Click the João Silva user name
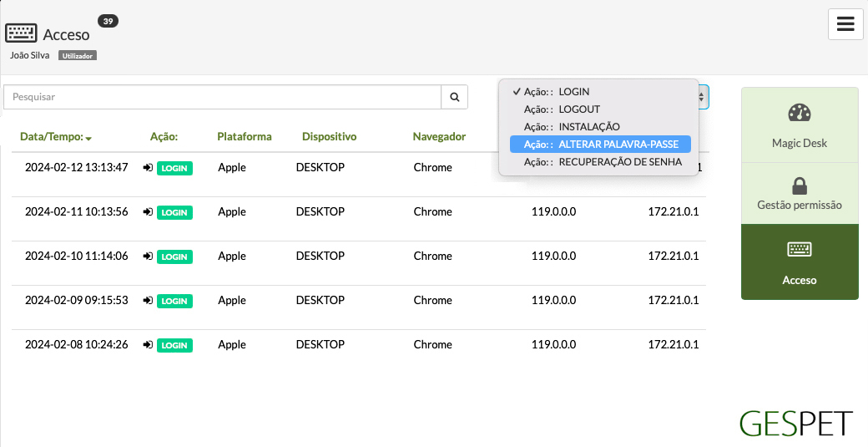This screenshot has height=447, width=868. tap(29, 55)
